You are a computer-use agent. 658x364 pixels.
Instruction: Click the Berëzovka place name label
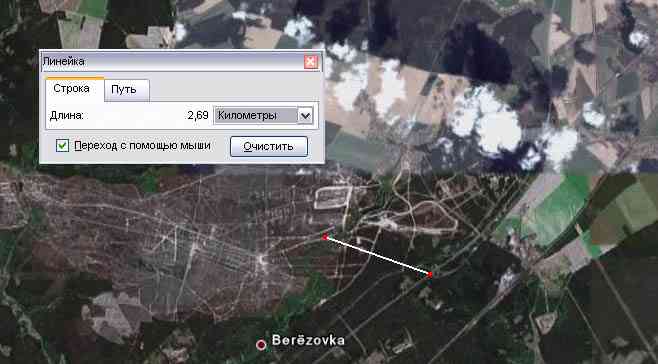[x=308, y=340]
